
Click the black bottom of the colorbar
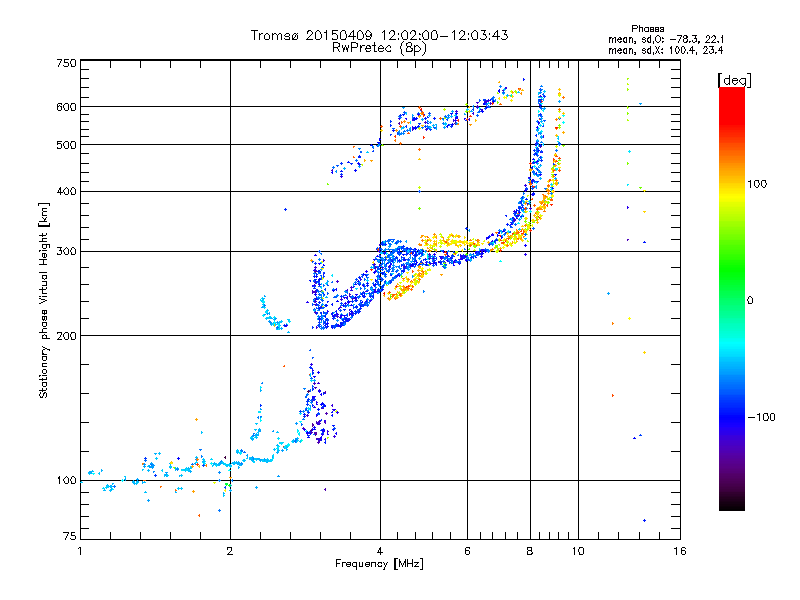click(x=732, y=503)
